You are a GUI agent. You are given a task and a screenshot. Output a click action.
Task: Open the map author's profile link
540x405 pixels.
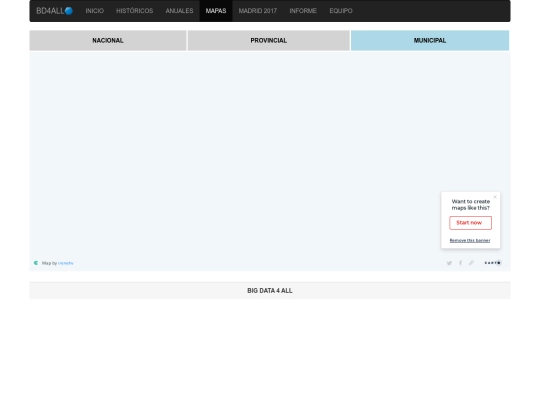coord(66,263)
